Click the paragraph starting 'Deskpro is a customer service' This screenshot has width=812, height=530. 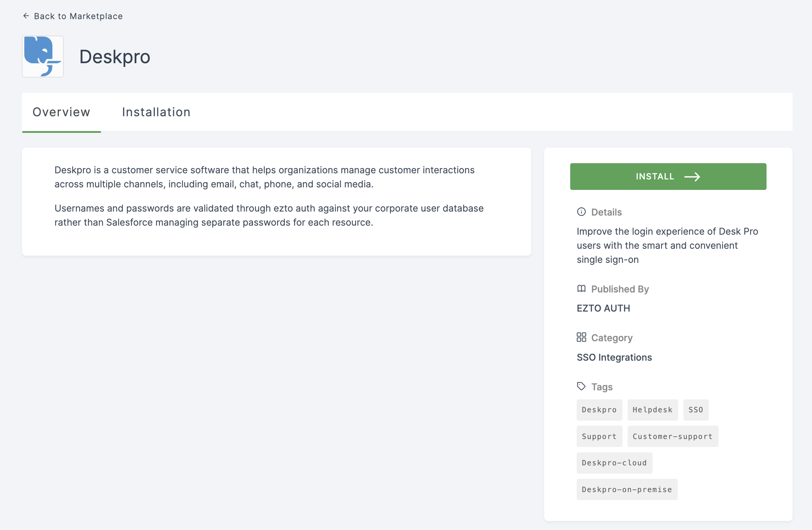click(x=265, y=177)
